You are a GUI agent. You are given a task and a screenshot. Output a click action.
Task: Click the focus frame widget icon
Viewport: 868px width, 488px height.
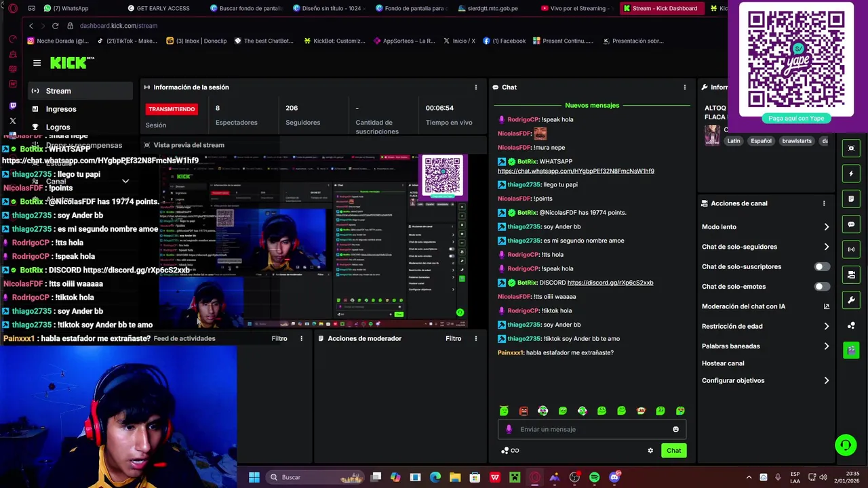click(x=851, y=148)
